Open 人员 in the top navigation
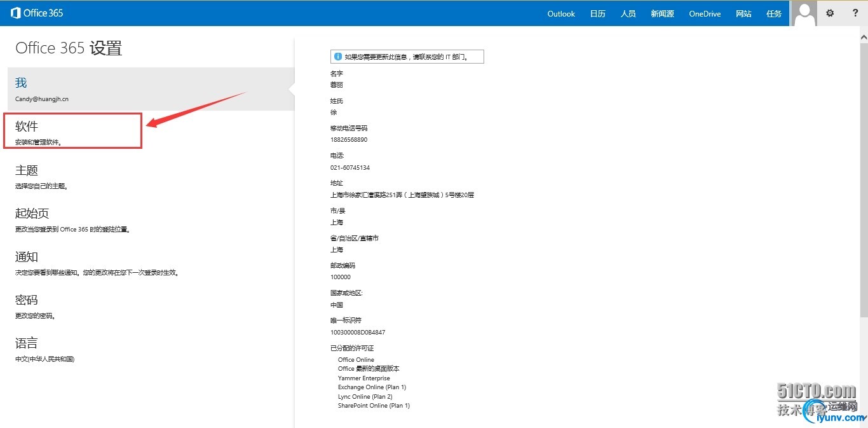The width and height of the screenshot is (868, 428). coord(628,13)
